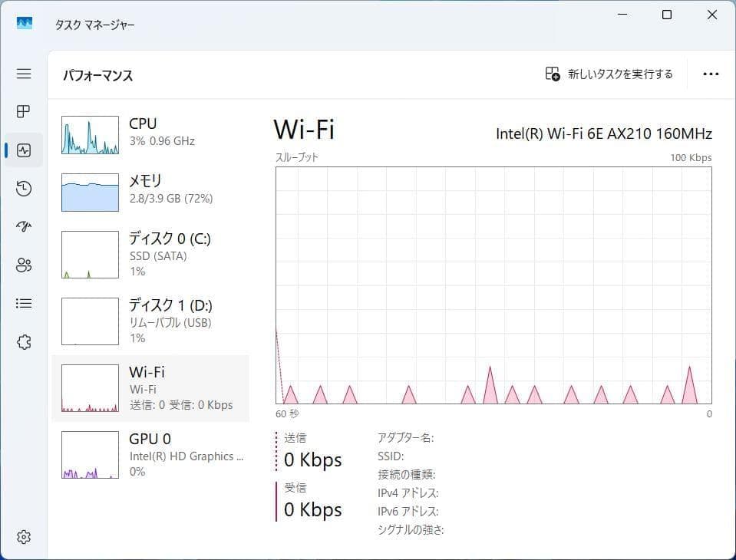Select the GPU 0 performance entry
The width and height of the screenshot is (736, 560).
pos(151,454)
